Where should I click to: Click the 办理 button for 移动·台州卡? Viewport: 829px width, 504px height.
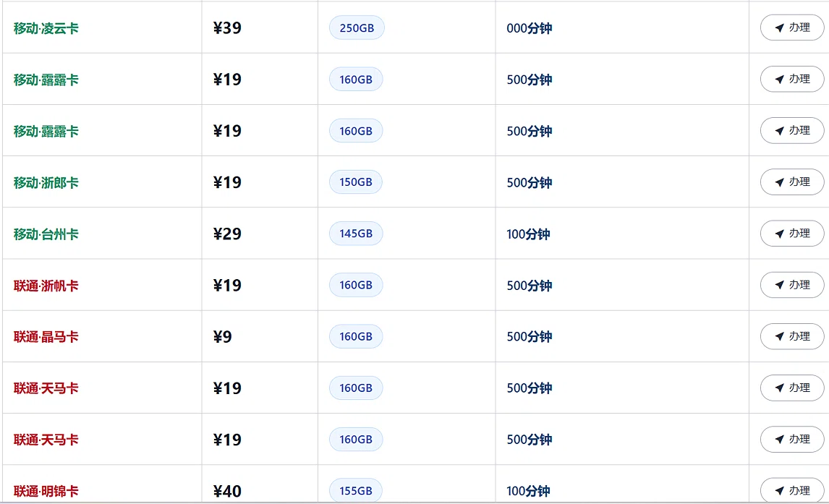[x=792, y=234]
